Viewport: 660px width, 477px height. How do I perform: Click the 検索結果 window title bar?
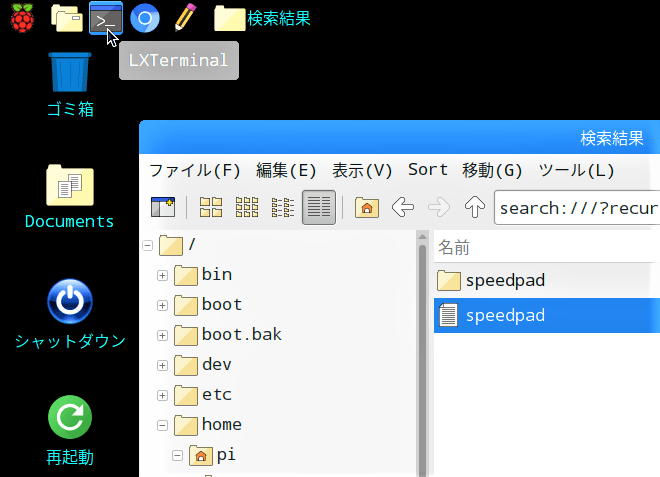click(399, 138)
